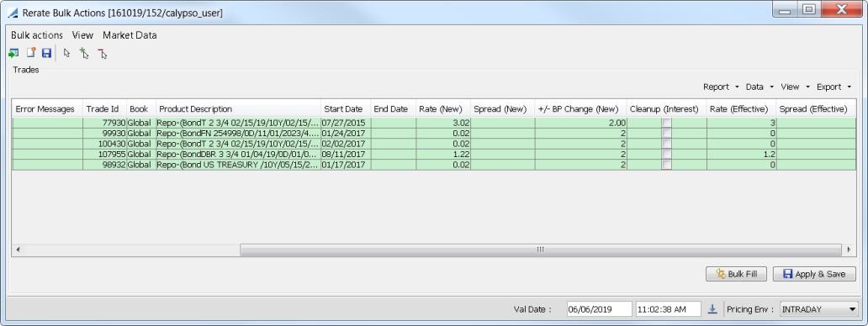The image size is (868, 326).
Task: Click the Spread (Effective) column header
Action: [x=816, y=109]
